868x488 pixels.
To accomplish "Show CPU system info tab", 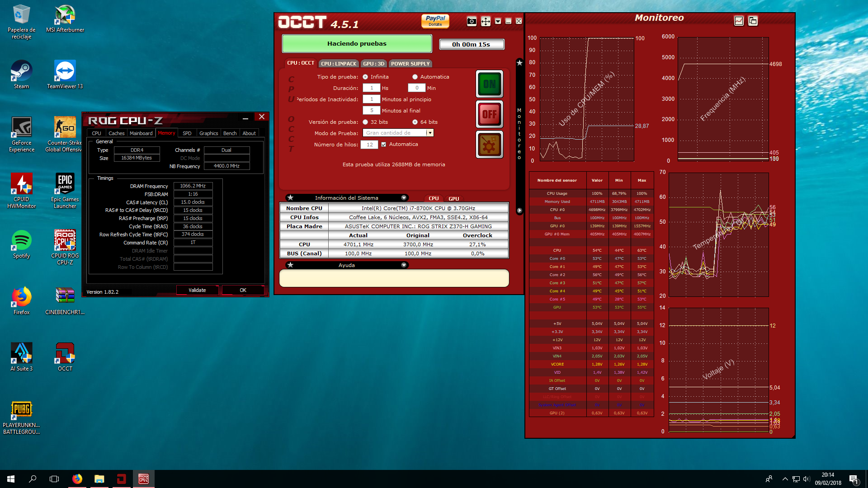I will point(434,199).
